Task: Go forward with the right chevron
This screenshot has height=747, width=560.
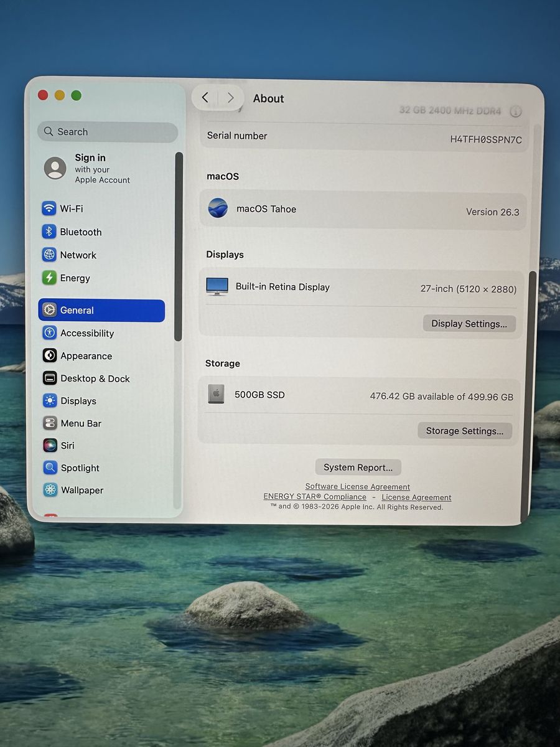Action: tap(230, 98)
